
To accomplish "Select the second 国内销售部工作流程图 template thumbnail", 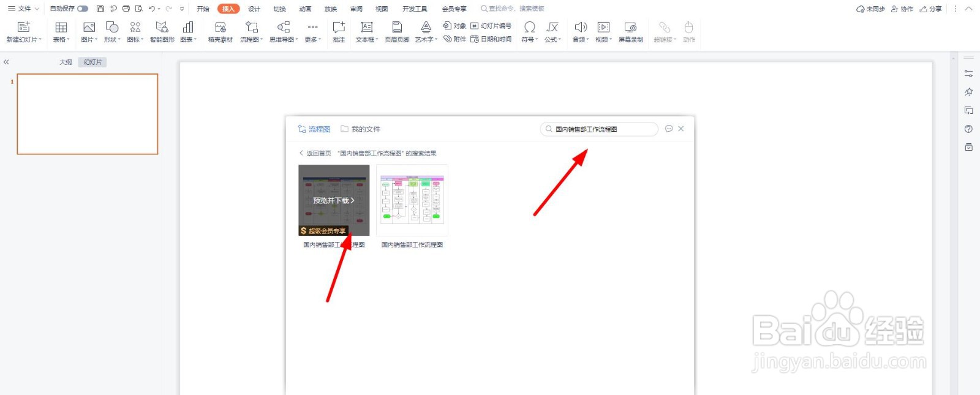I will pyautogui.click(x=412, y=200).
